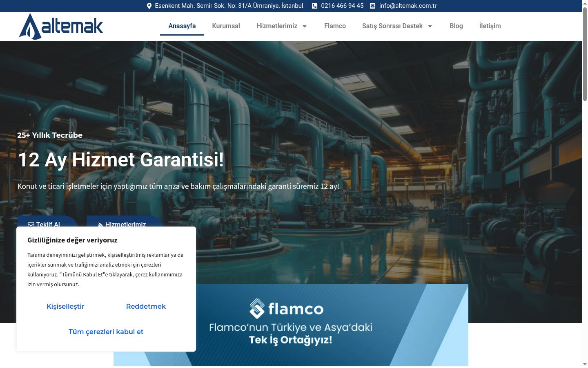Click the address text Esenkent Mah. Semir Sok.
This screenshot has height=368, width=588.
229,6
